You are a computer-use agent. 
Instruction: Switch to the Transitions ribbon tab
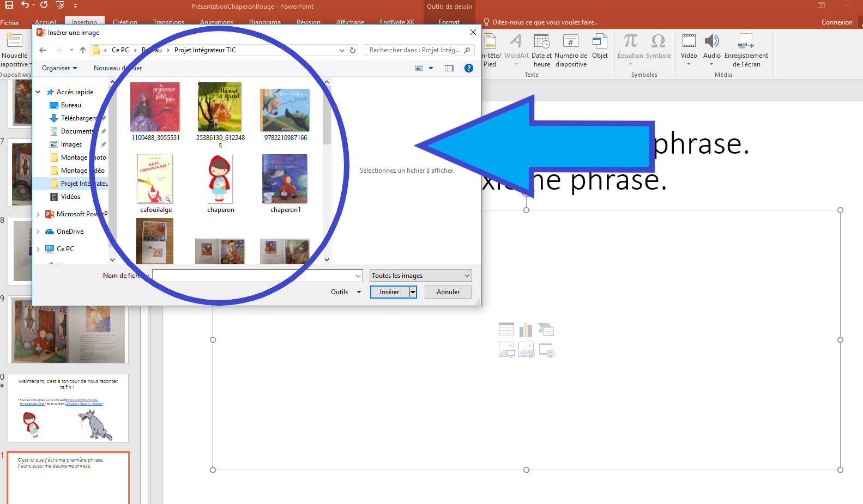point(168,22)
